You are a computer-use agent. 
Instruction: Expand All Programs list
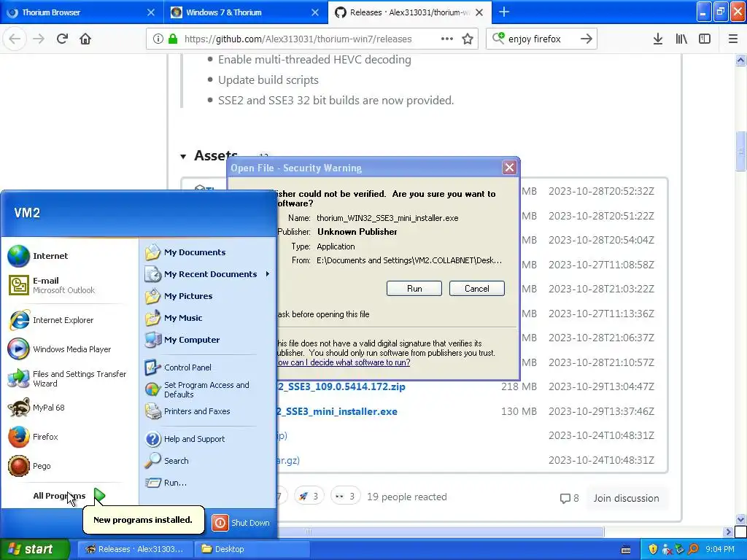coord(69,496)
